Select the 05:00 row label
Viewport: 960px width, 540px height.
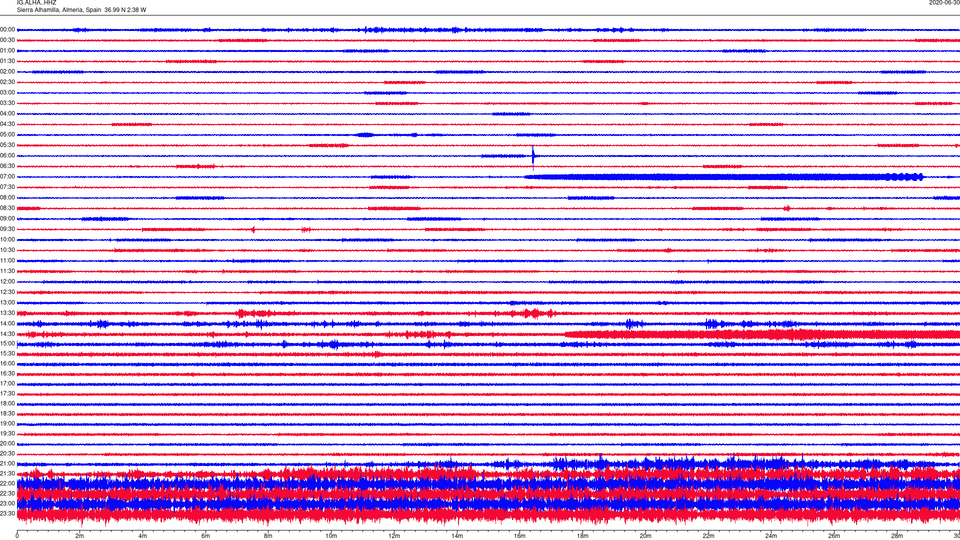(x=7, y=135)
